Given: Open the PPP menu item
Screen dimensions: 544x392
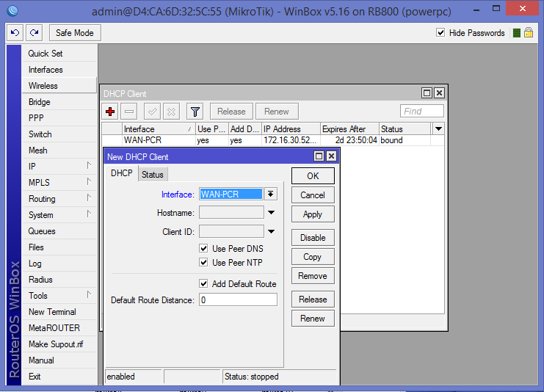Looking at the screenshot, I should coord(59,118).
